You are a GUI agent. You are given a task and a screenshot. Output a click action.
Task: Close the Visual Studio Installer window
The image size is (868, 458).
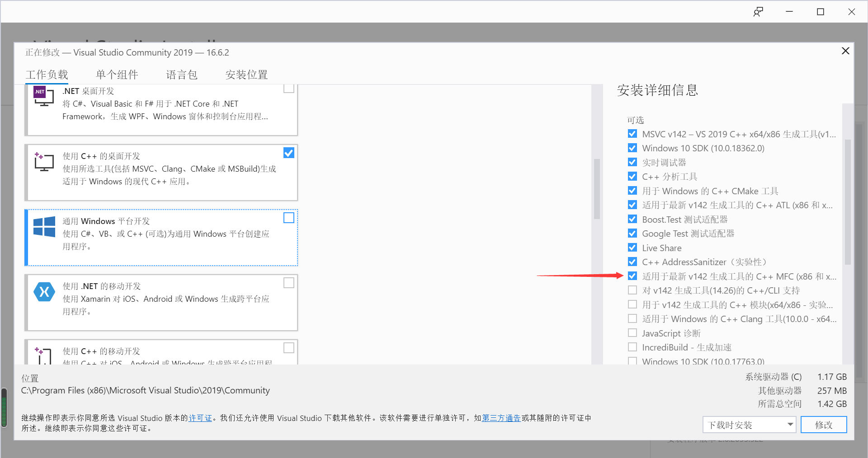852,12
